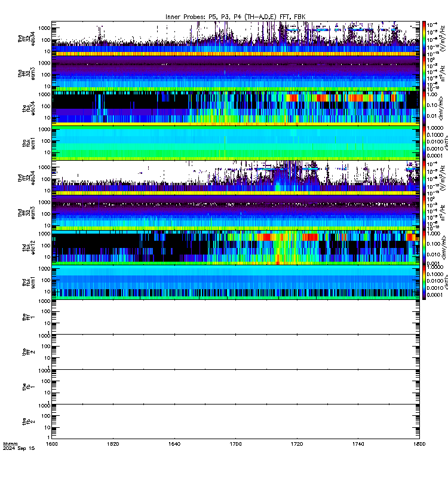
Task: Click the color bar beside thd fbk edc12 panel
Action: (x=424, y=247)
